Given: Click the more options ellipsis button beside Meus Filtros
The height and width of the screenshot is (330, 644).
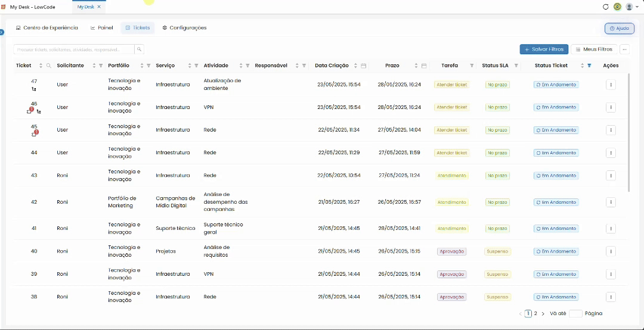Looking at the screenshot, I should (x=625, y=49).
